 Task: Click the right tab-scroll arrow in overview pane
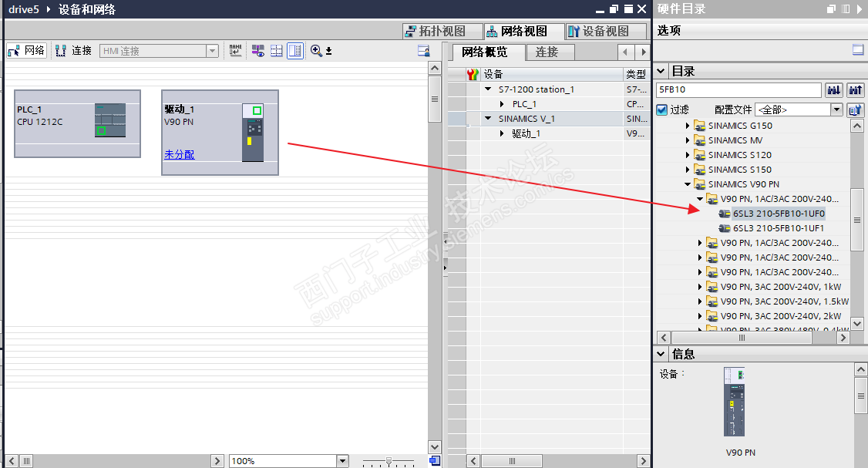pos(643,52)
